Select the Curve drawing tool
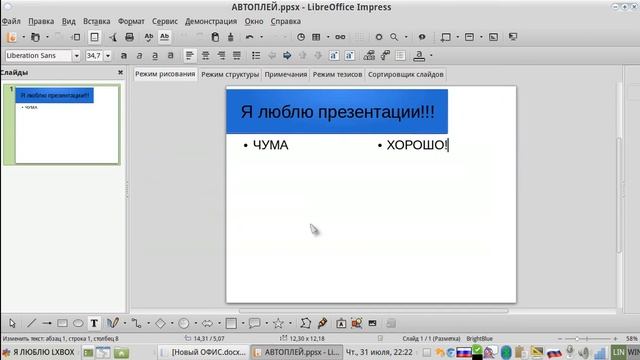This screenshot has width=640, height=360. pyautogui.click(x=113, y=323)
